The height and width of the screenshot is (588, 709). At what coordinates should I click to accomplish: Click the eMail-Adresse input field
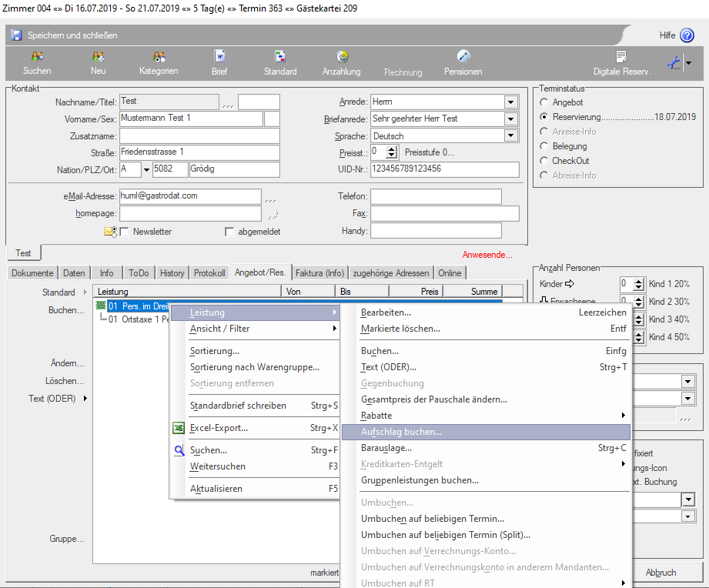tap(190, 196)
